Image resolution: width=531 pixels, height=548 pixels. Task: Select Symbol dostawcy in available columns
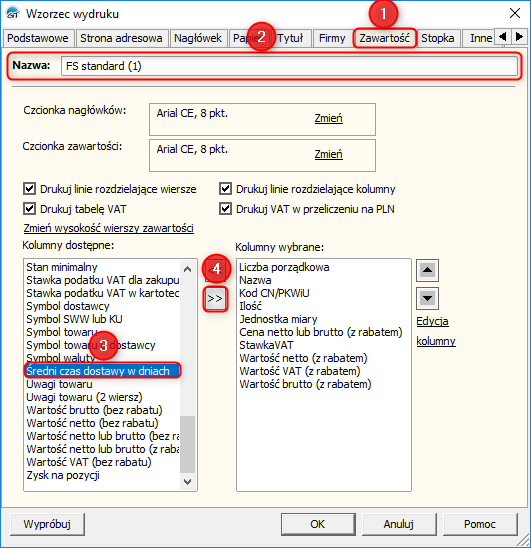(x=68, y=306)
